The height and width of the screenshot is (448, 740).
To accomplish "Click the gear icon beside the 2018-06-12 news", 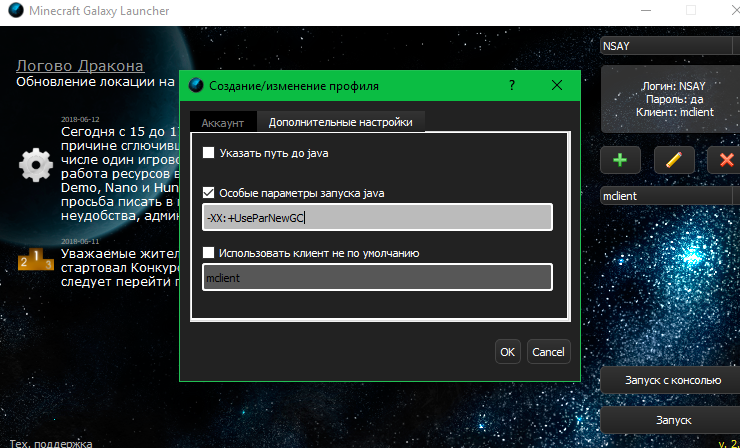I will point(36,165).
